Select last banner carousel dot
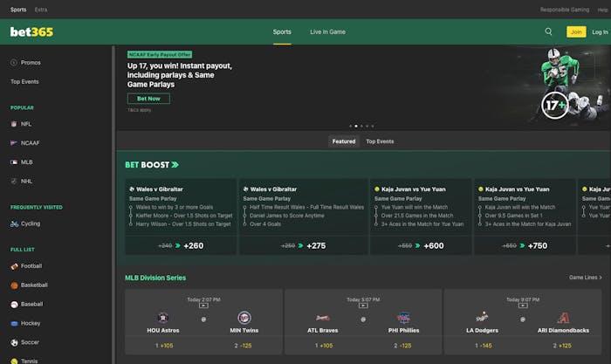The height and width of the screenshot is (364, 611). click(373, 126)
